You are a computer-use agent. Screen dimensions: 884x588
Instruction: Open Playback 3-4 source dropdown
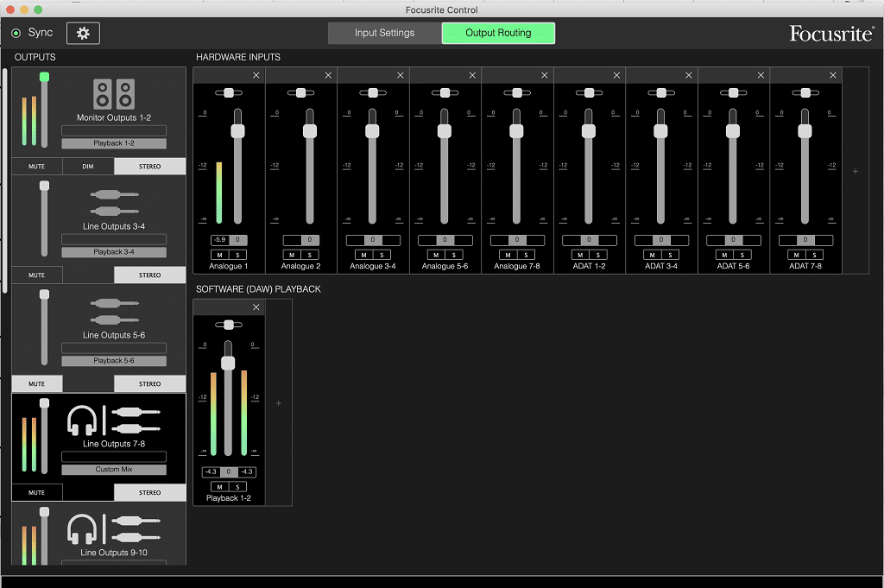(114, 252)
